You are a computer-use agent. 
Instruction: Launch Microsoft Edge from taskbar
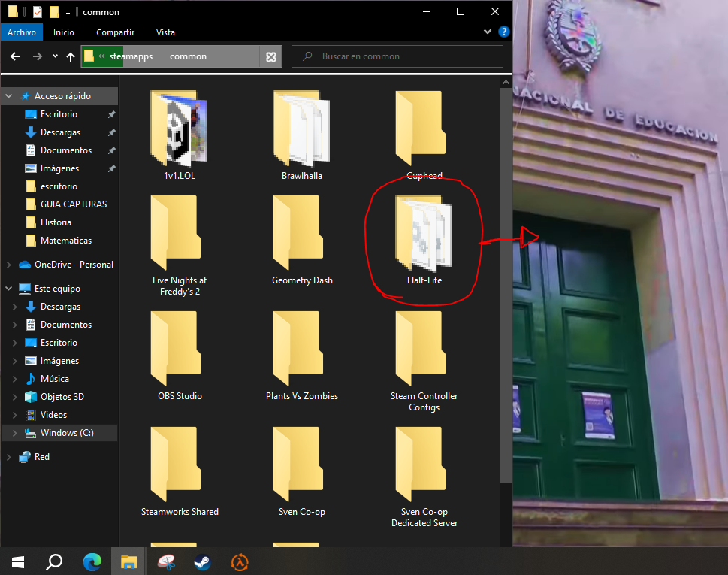(92, 562)
